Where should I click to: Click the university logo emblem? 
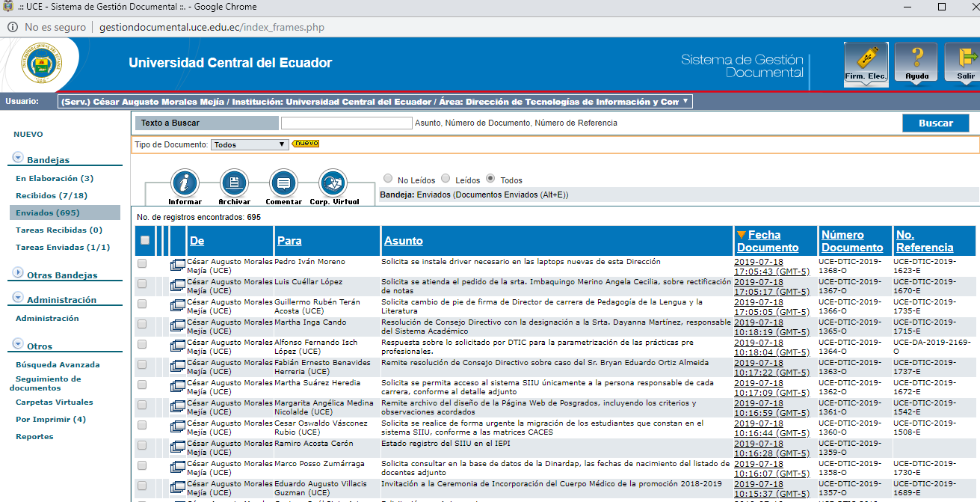(x=41, y=63)
